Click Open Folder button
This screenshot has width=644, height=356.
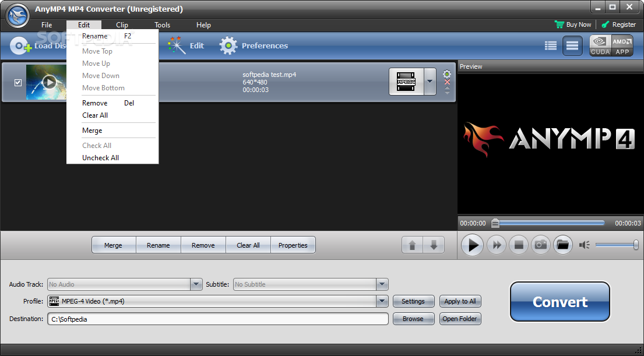click(x=460, y=319)
